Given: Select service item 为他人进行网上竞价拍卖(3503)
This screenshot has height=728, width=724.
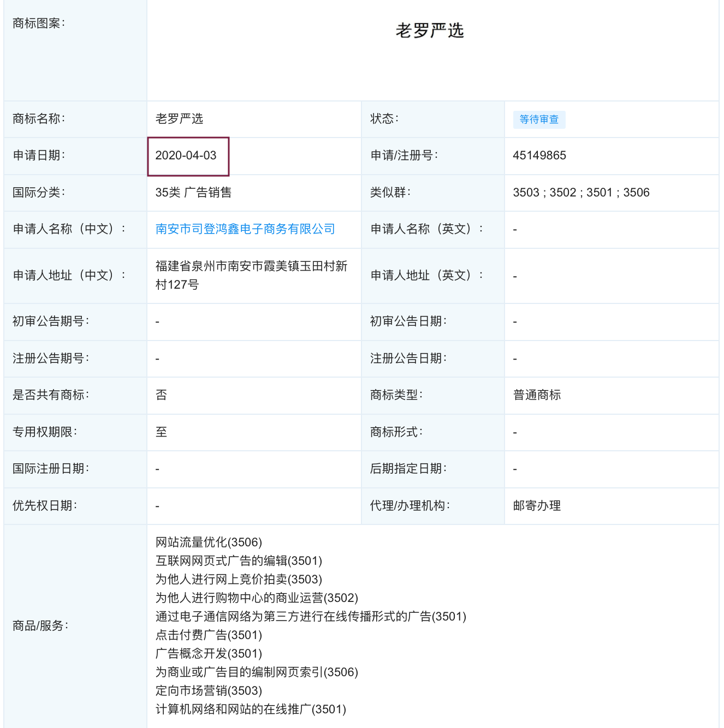Looking at the screenshot, I should point(239,580).
